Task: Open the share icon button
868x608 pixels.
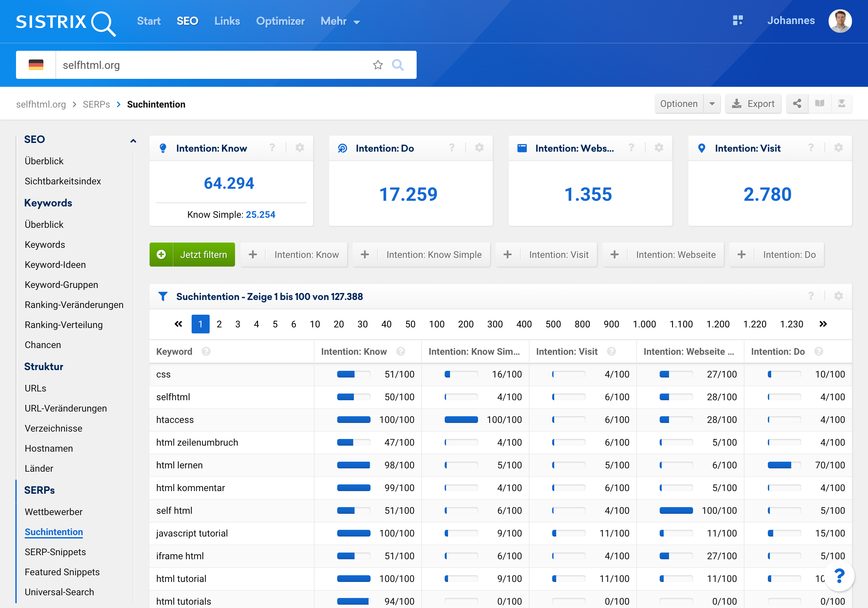Action: [x=797, y=104]
